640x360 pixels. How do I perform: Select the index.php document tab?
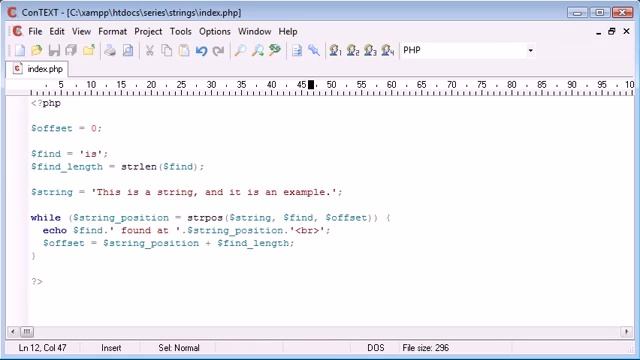pos(38,69)
